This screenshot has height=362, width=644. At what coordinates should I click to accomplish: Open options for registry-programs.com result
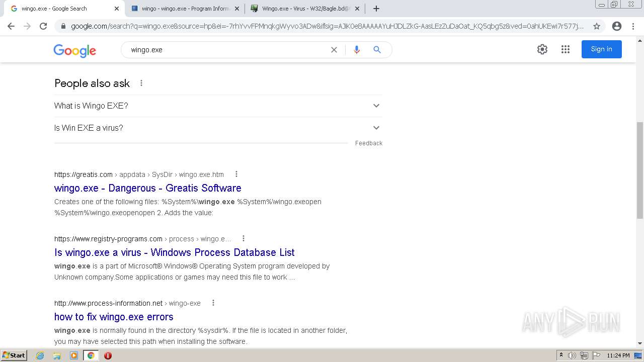244,238
